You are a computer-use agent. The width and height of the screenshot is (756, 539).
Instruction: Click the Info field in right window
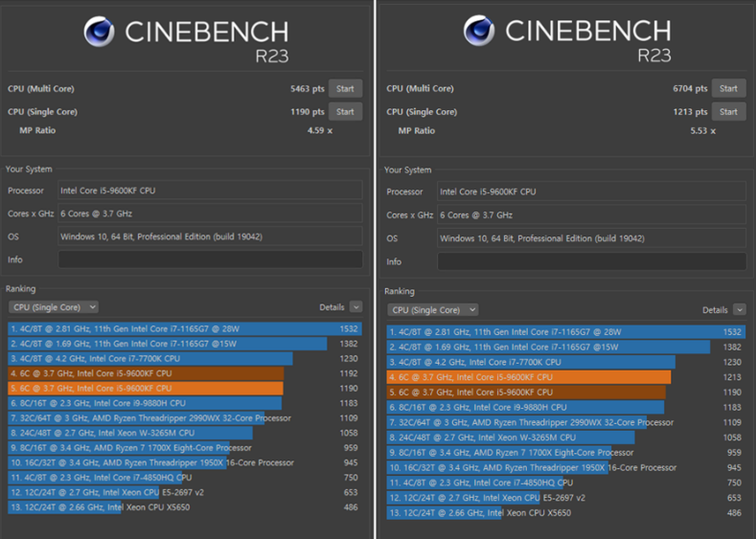pos(591,261)
